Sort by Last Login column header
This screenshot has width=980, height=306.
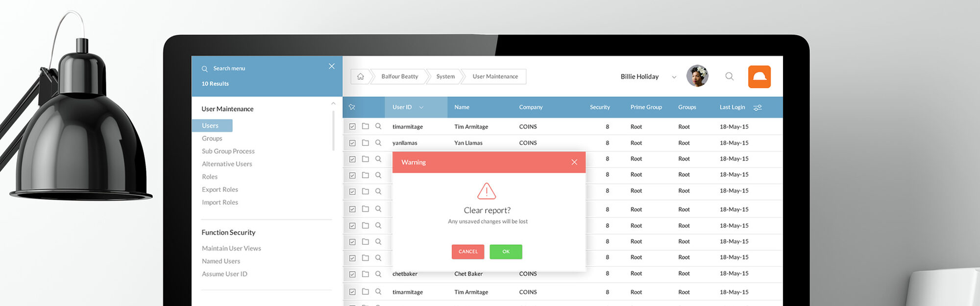click(x=732, y=107)
